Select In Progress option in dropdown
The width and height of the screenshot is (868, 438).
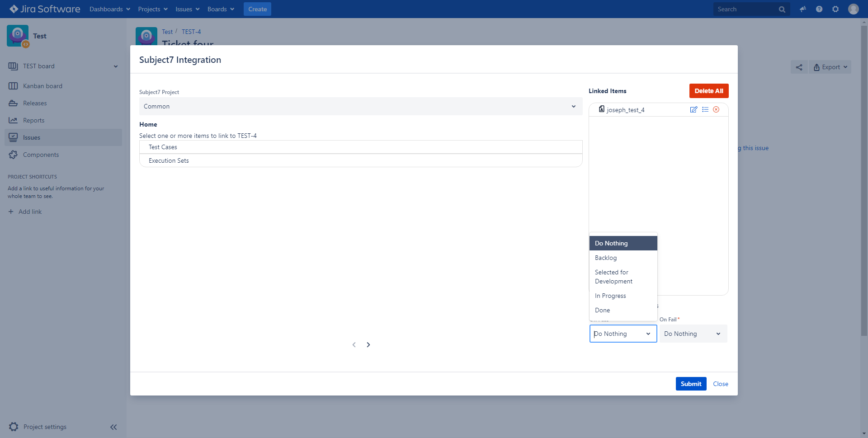coord(610,296)
